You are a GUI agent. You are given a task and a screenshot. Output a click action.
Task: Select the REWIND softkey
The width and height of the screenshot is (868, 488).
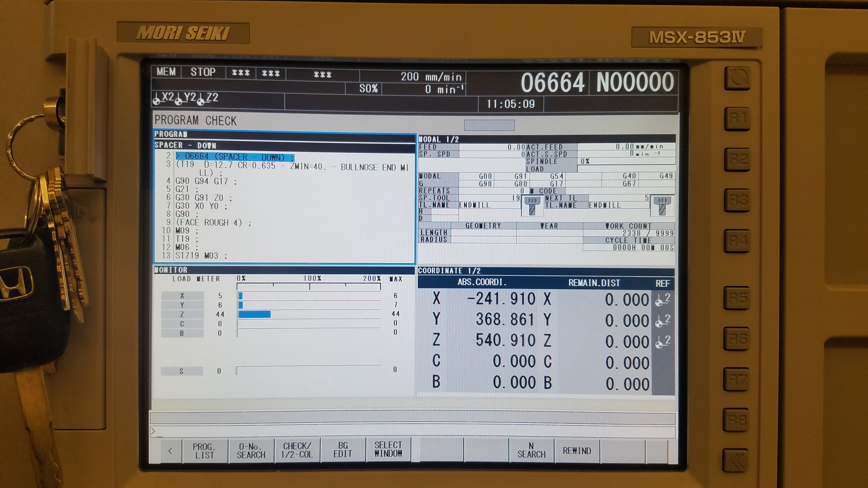(577, 451)
